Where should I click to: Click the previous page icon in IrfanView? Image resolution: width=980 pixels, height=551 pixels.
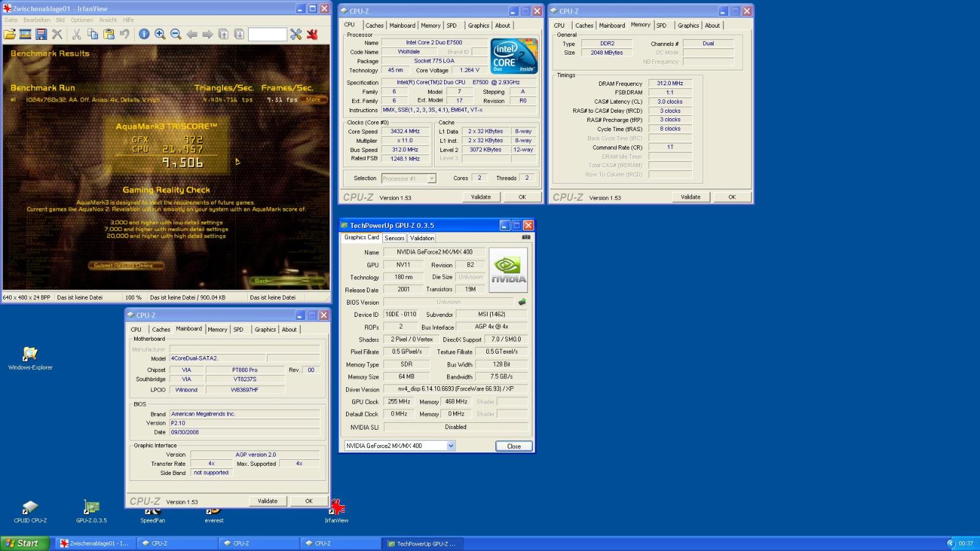tap(224, 34)
